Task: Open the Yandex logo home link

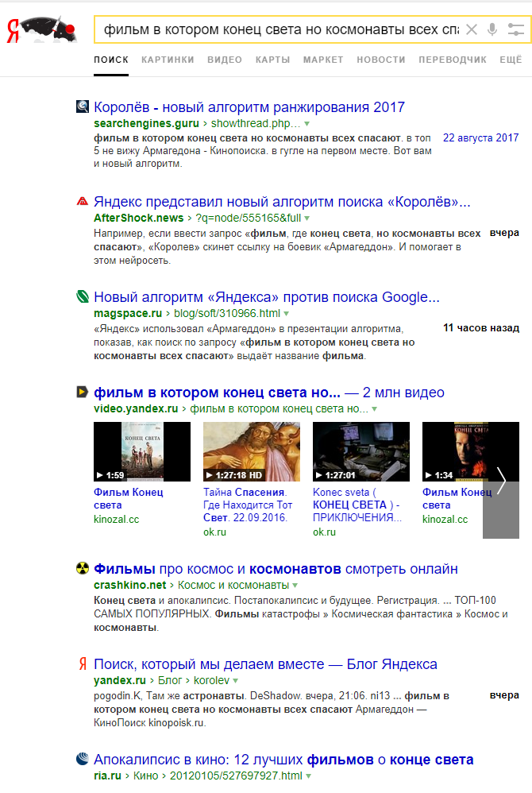Action: click(x=41, y=29)
